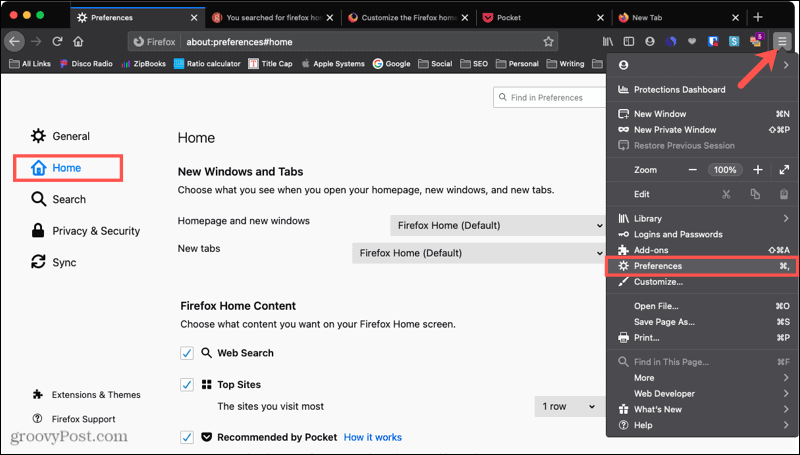Expand the account row in the menu
This screenshot has width=800, height=455.
[703, 65]
